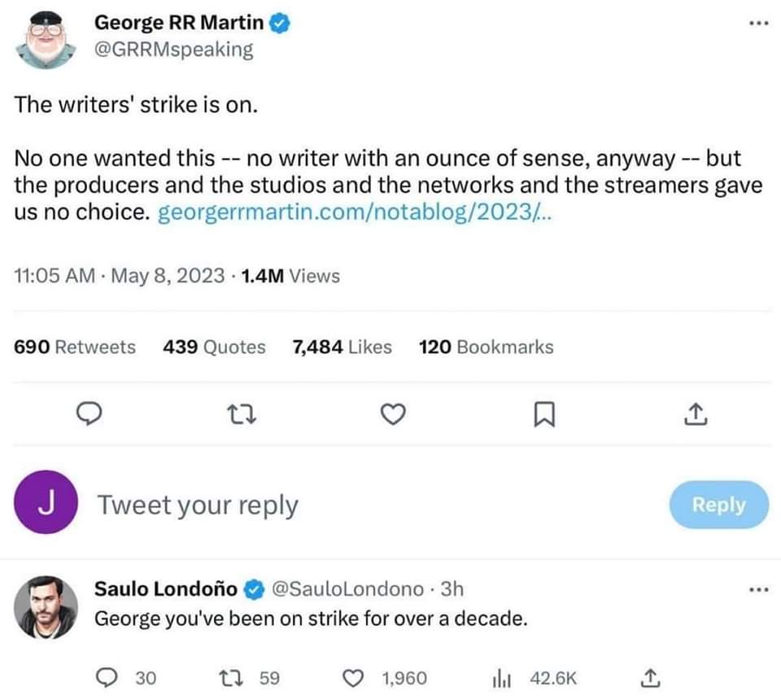Open the @SauloLondono handle profile
This screenshot has height=700, width=781.
click(x=347, y=588)
